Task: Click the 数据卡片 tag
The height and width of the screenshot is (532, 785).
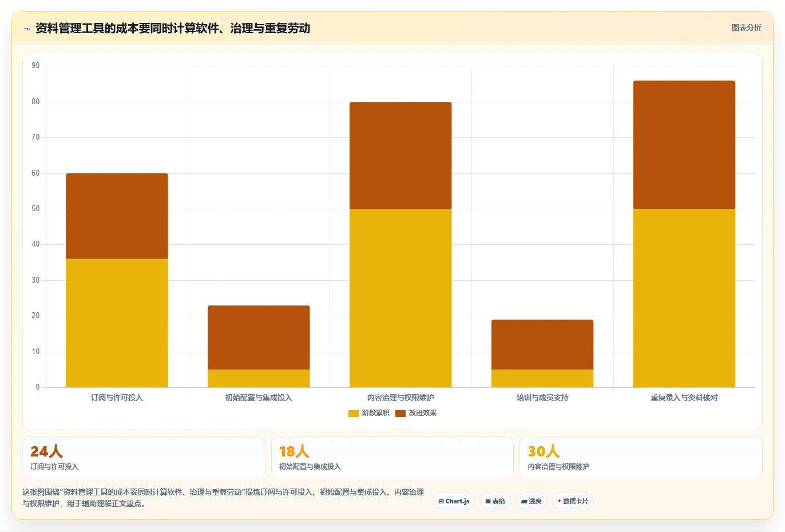Action: 573,501
